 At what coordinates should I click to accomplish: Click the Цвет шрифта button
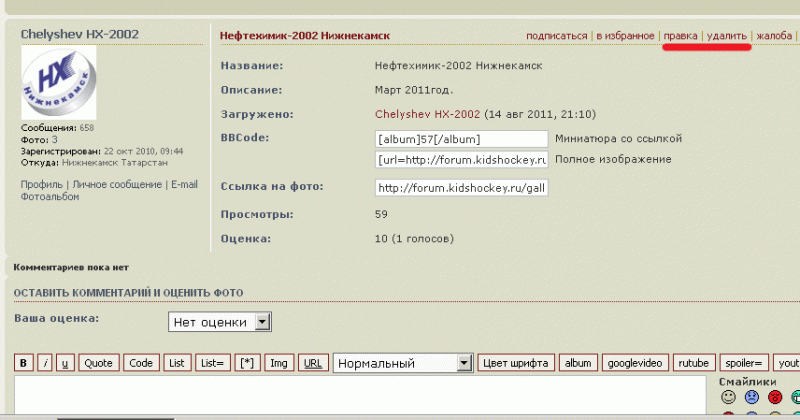[516, 363]
